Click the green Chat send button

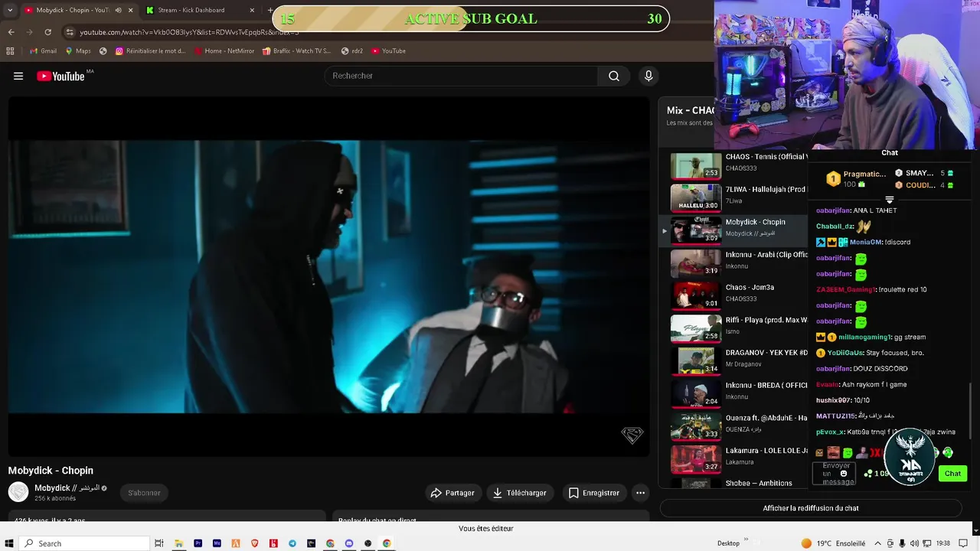[952, 474]
